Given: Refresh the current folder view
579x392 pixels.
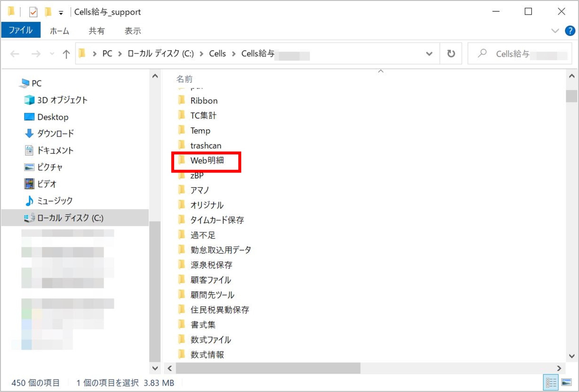Looking at the screenshot, I should coord(451,54).
